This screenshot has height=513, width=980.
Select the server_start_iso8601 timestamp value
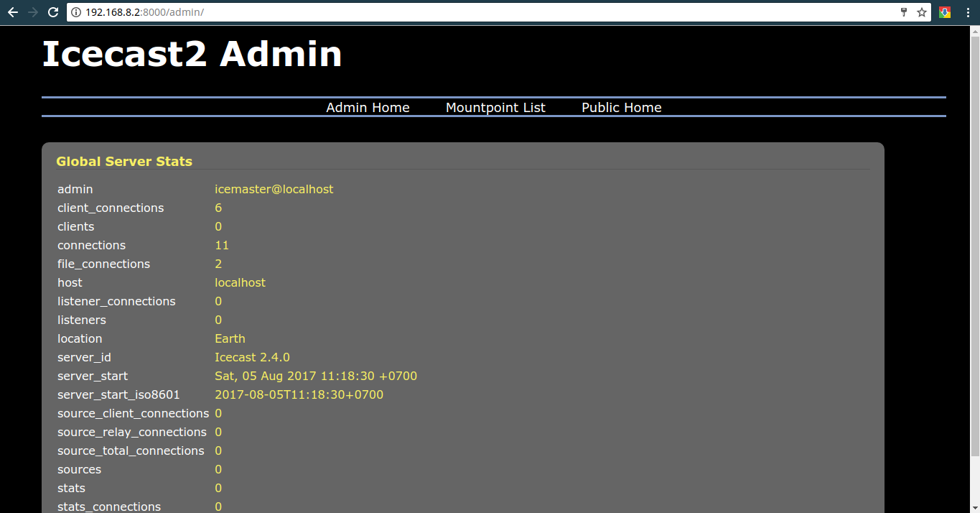click(299, 395)
